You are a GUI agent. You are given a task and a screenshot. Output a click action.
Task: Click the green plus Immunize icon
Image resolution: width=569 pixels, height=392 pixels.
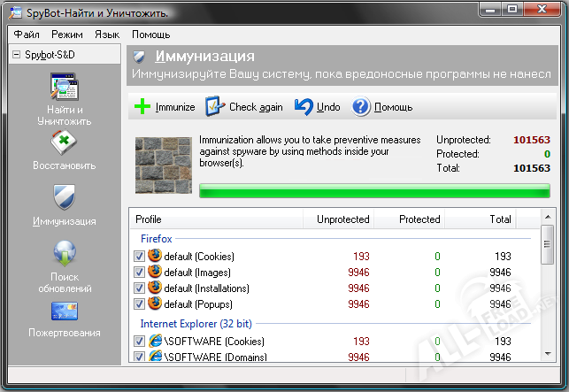point(142,107)
